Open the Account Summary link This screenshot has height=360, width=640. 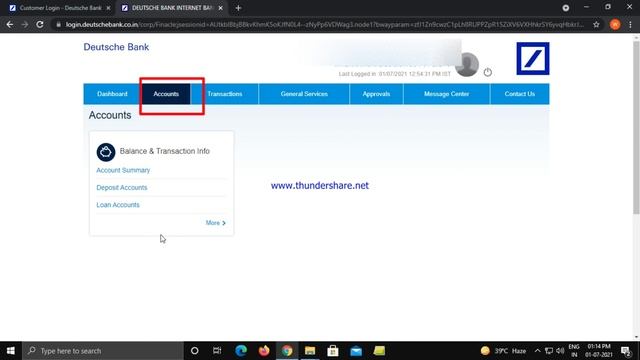[123, 170]
